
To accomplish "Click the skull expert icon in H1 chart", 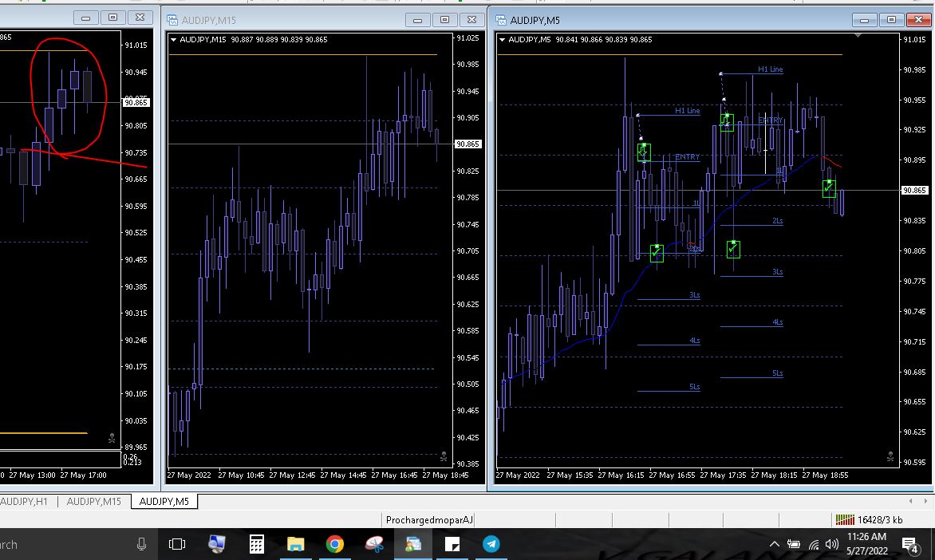I will (112, 438).
